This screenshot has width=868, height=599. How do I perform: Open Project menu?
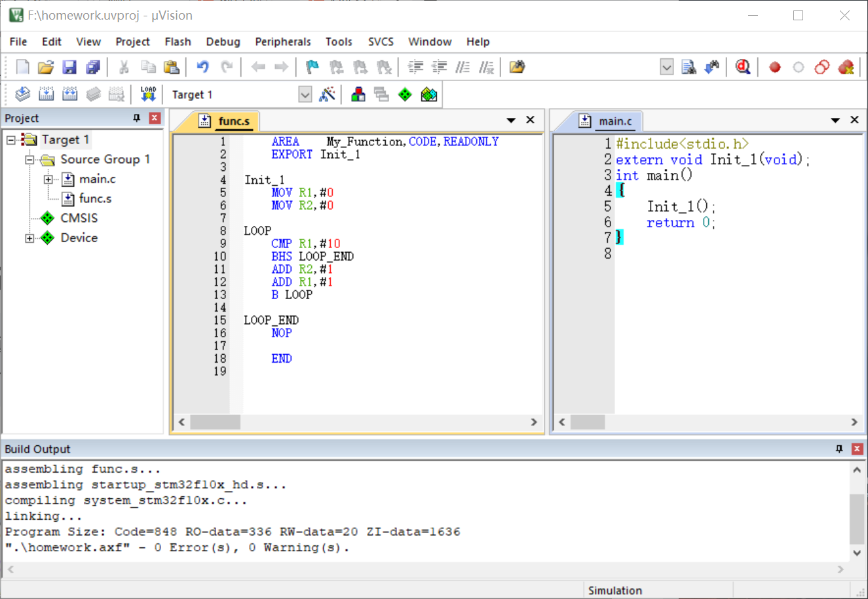pos(132,41)
